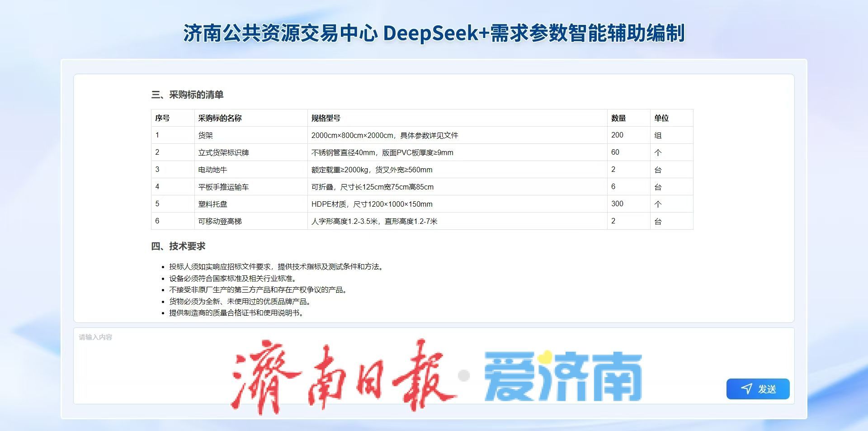
Task: Click serial number 4 in 平板手推运输车 row
Action: click(157, 186)
